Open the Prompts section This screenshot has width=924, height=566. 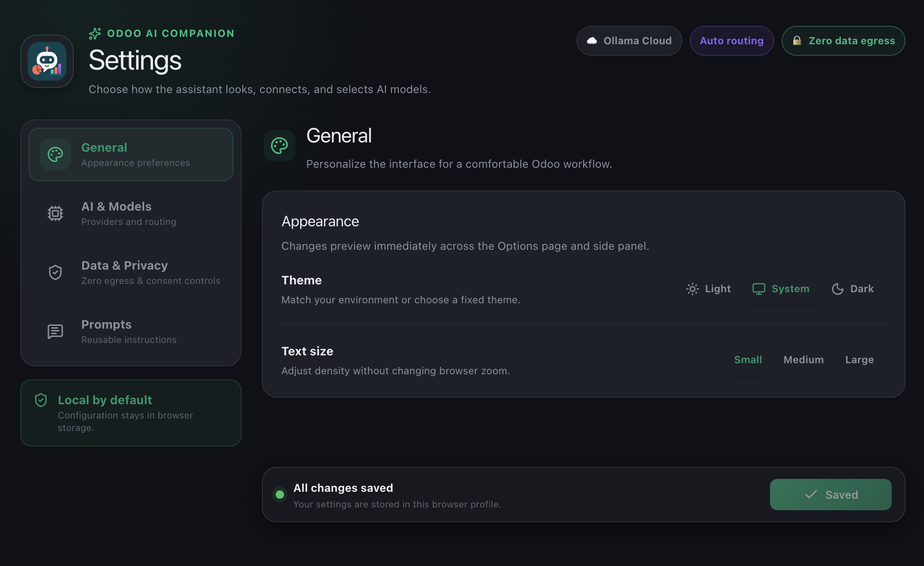coord(131,331)
